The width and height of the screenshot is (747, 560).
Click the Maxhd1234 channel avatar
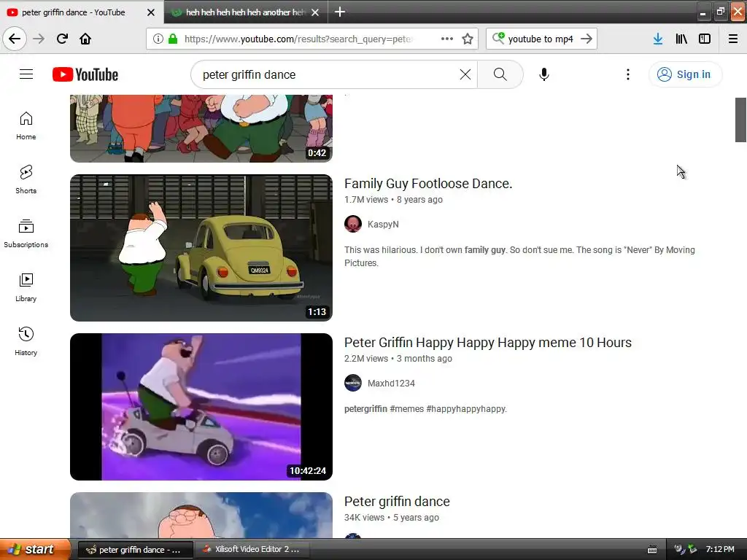point(353,383)
